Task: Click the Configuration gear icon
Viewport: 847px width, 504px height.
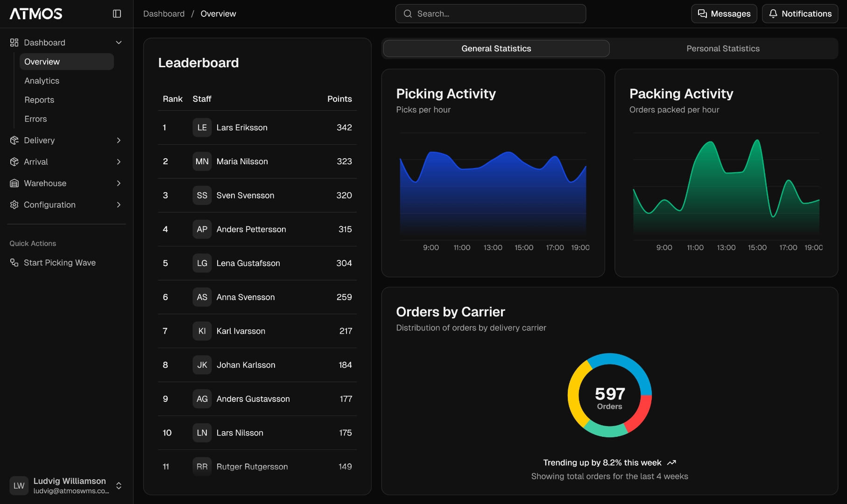Action: (x=14, y=205)
